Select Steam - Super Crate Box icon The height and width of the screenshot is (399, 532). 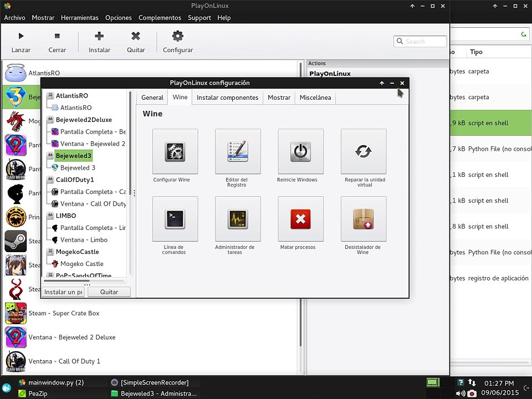pyautogui.click(x=16, y=313)
